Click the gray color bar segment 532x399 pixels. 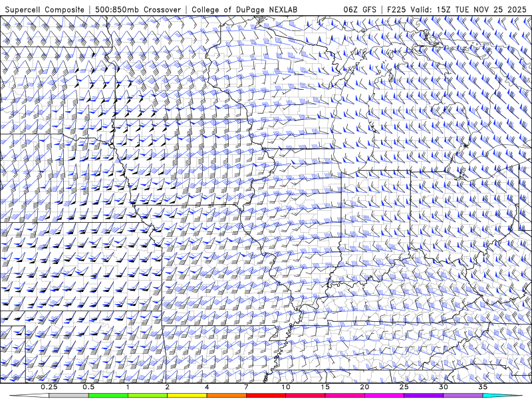69,396
